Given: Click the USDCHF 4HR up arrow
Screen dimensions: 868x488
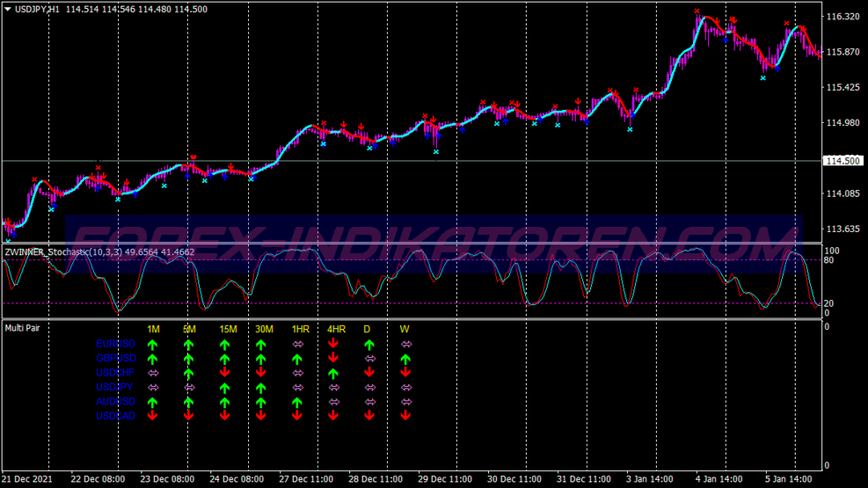Looking at the screenshot, I should (333, 373).
